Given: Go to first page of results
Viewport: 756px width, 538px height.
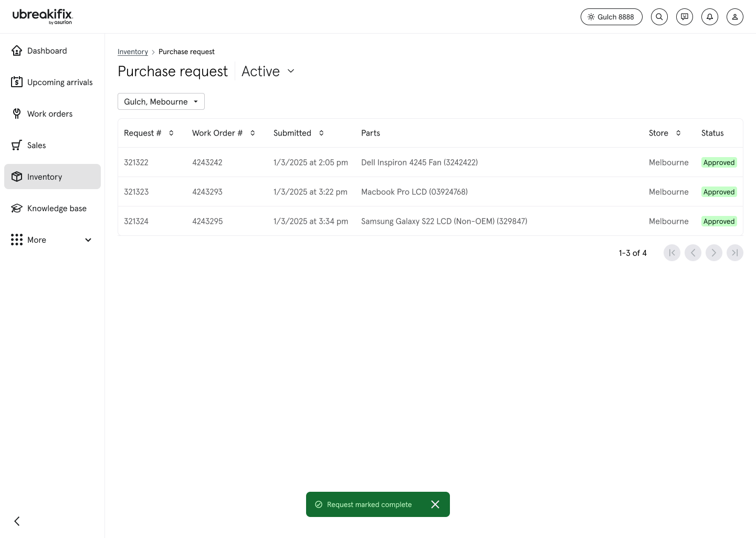Looking at the screenshot, I should point(672,253).
